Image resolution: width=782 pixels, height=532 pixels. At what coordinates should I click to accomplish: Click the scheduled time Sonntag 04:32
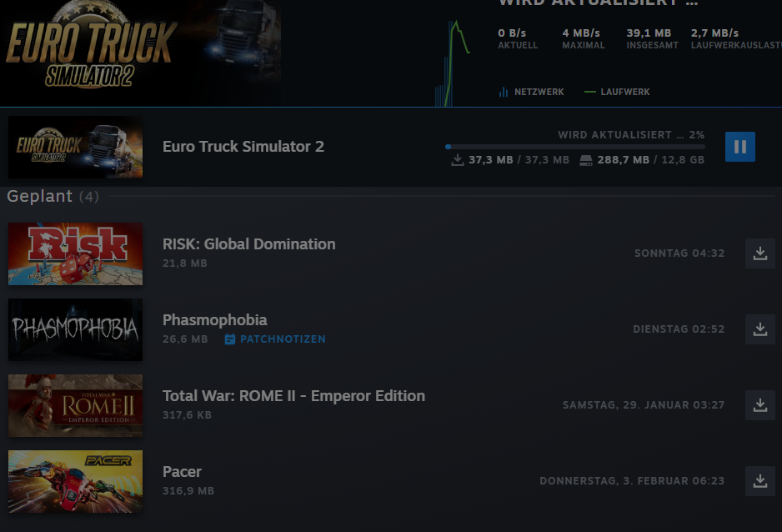click(679, 253)
